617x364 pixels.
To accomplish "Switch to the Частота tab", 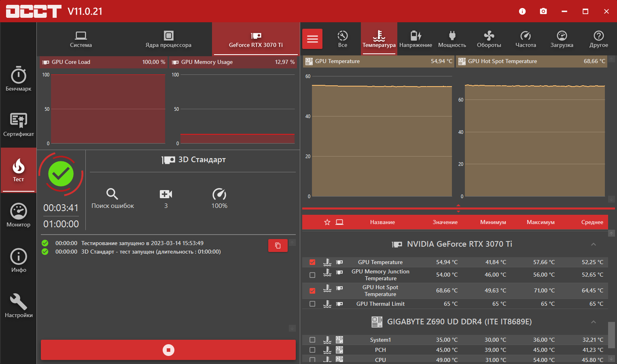I will click(526, 39).
